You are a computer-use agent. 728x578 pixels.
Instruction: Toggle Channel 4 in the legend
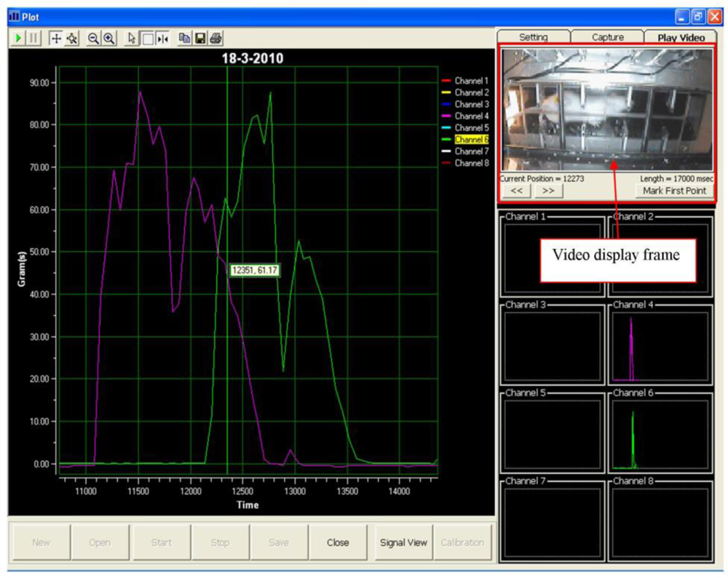tap(471, 116)
